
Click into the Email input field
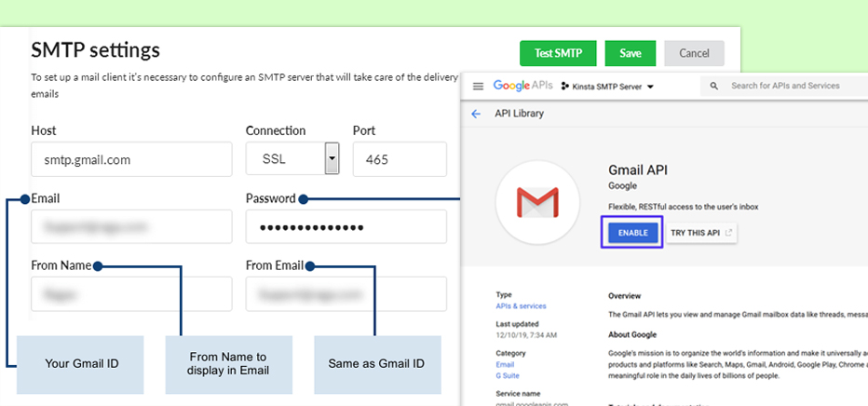tap(131, 226)
